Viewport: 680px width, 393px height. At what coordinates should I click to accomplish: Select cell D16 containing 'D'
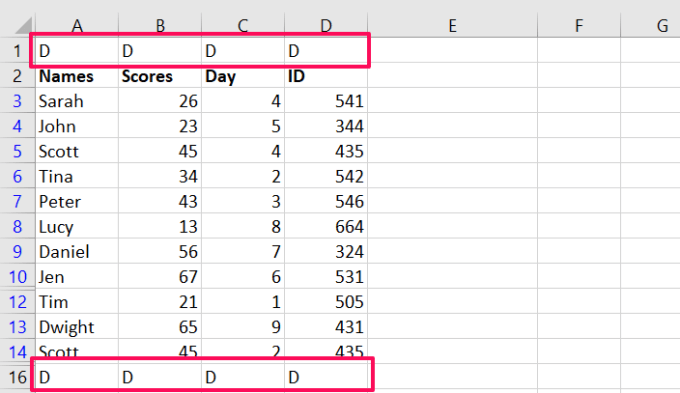click(x=326, y=377)
